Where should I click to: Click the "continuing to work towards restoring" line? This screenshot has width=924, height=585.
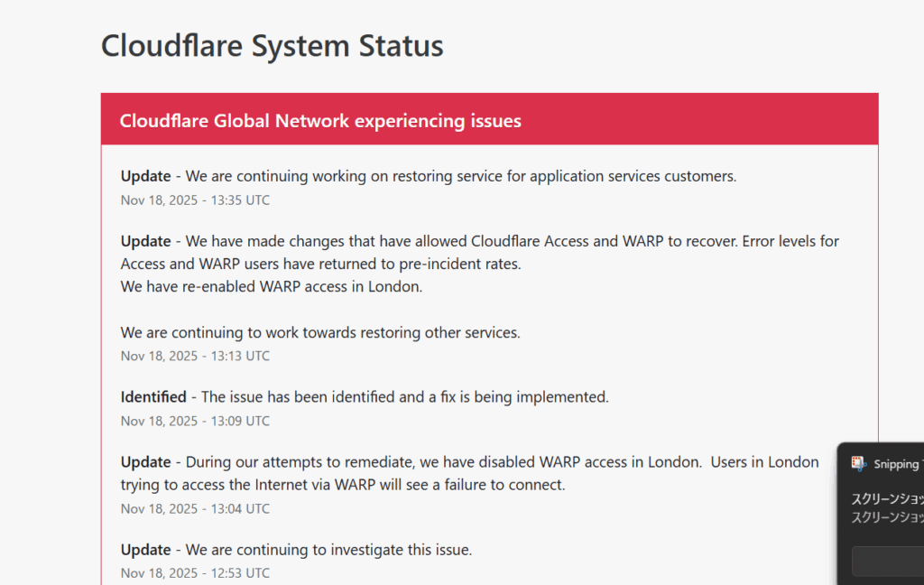tap(320, 332)
